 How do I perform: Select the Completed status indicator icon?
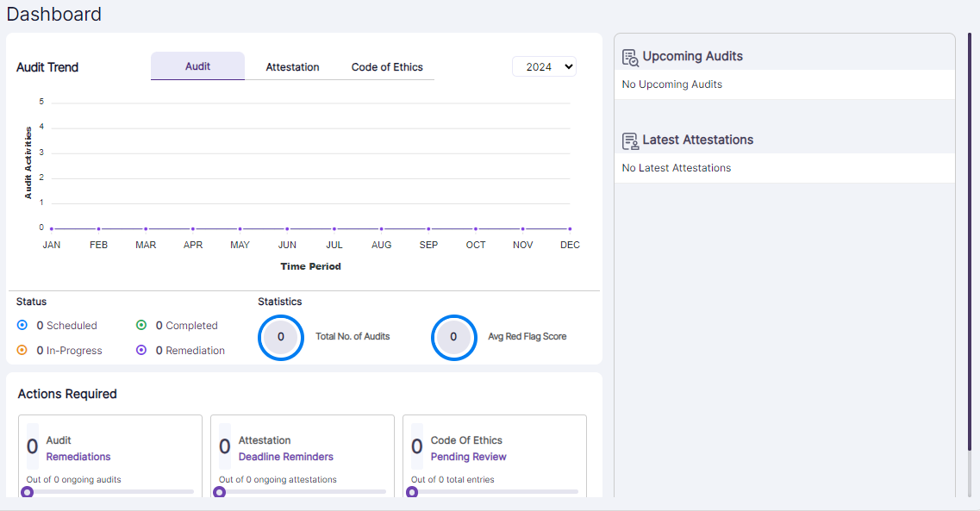point(140,326)
